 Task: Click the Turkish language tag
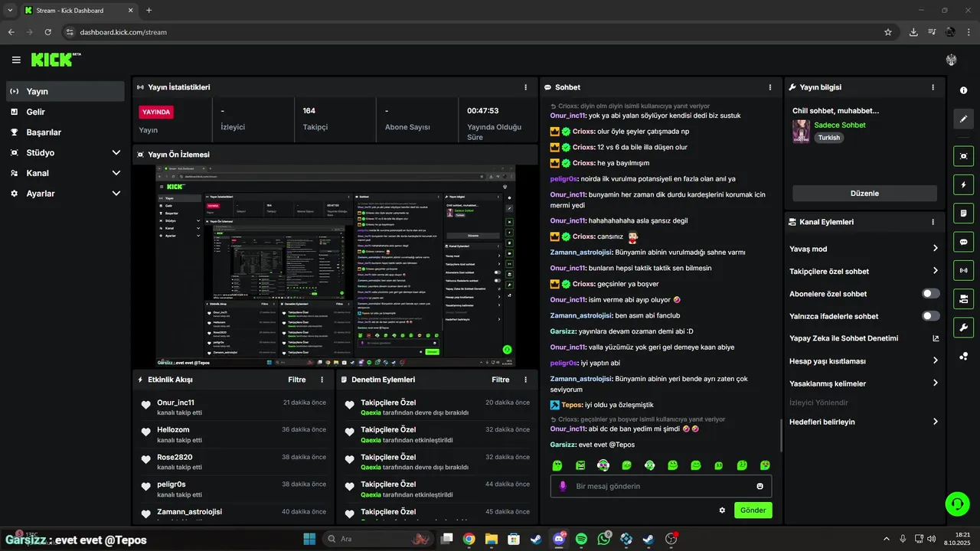pyautogui.click(x=829, y=138)
